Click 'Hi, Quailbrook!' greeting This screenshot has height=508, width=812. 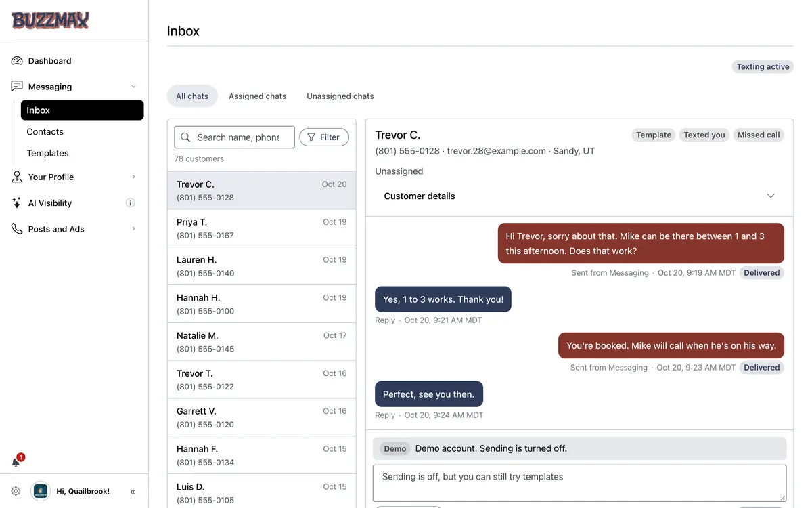[83, 492]
